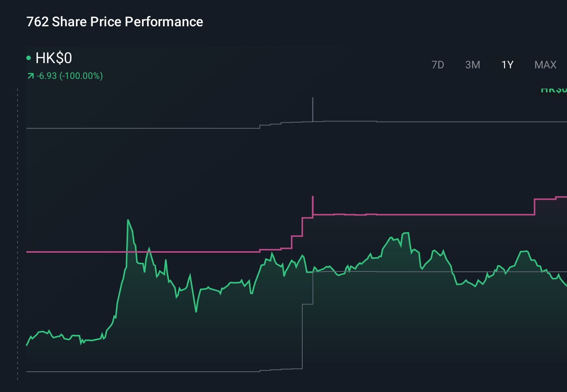The image size is (567, 392).
Task: Switch to the 7D time range
Action: click(438, 65)
